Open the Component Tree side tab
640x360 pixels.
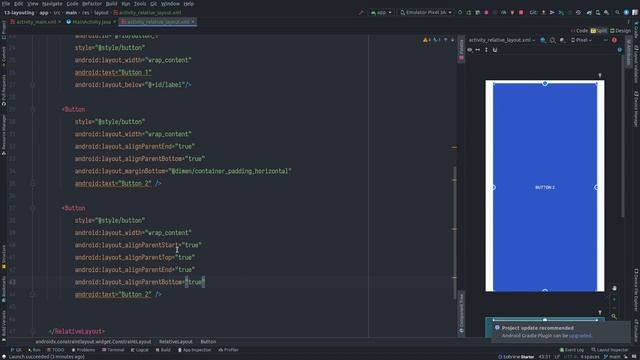click(461, 313)
